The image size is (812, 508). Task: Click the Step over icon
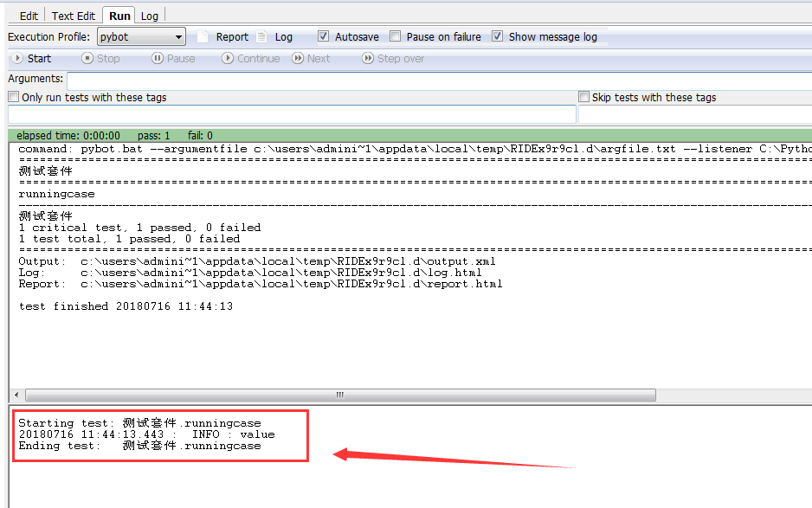(x=368, y=59)
